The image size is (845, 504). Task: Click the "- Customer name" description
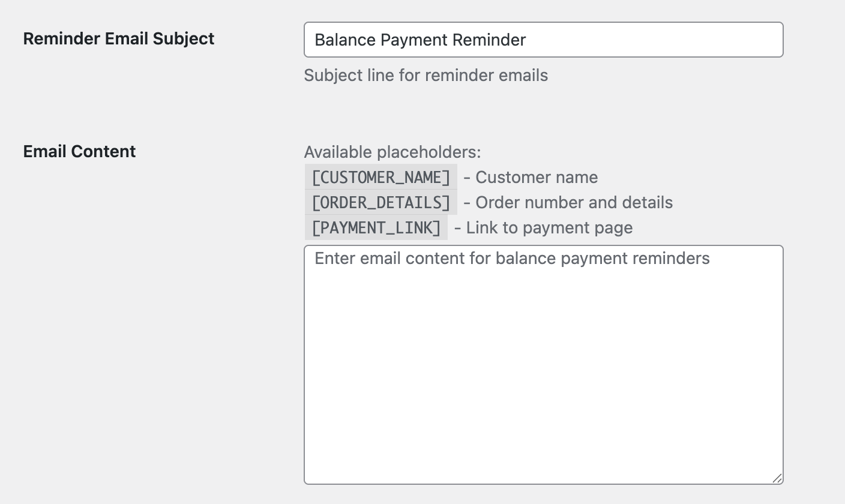(531, 178)
